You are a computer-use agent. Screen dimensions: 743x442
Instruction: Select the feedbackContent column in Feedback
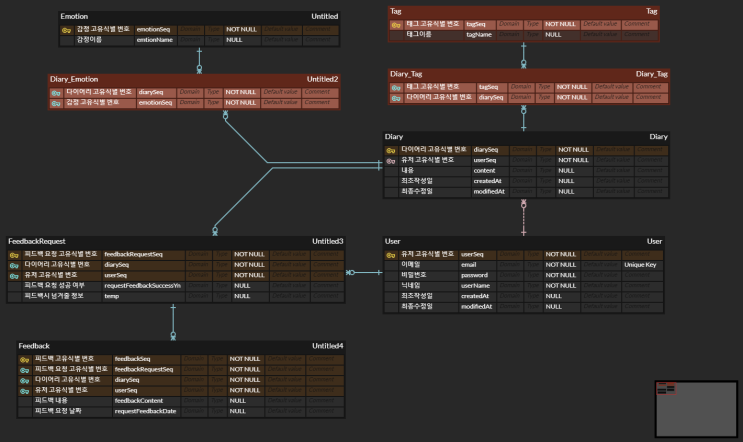(138, 401)
